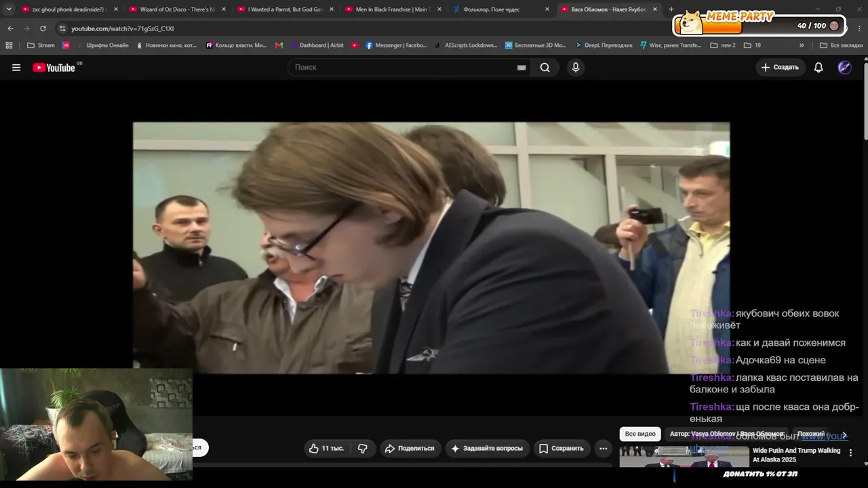This screenshot has height=488, width=868.
Task: Click the 'Поделиться' share button
Action: click(x=410, y=448)
